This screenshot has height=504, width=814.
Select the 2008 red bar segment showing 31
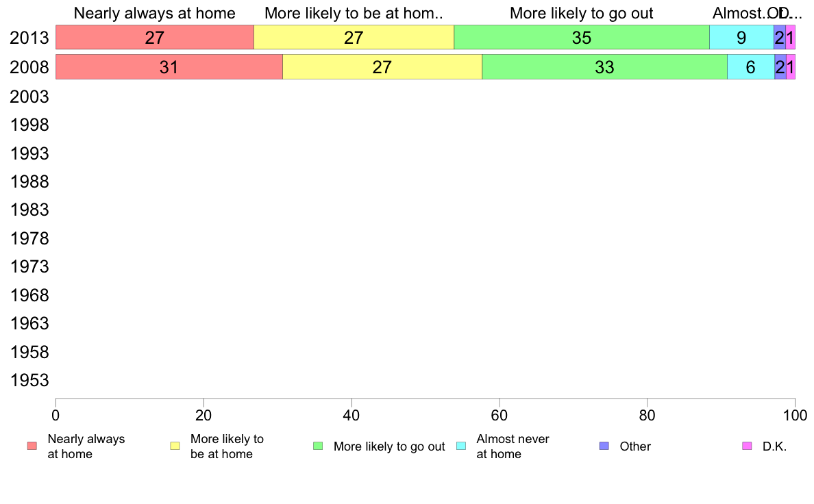(x=169, y=67)
